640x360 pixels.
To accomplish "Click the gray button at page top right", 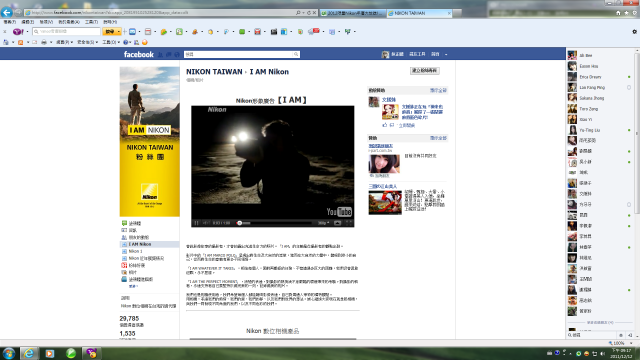I will coord(424,71).
